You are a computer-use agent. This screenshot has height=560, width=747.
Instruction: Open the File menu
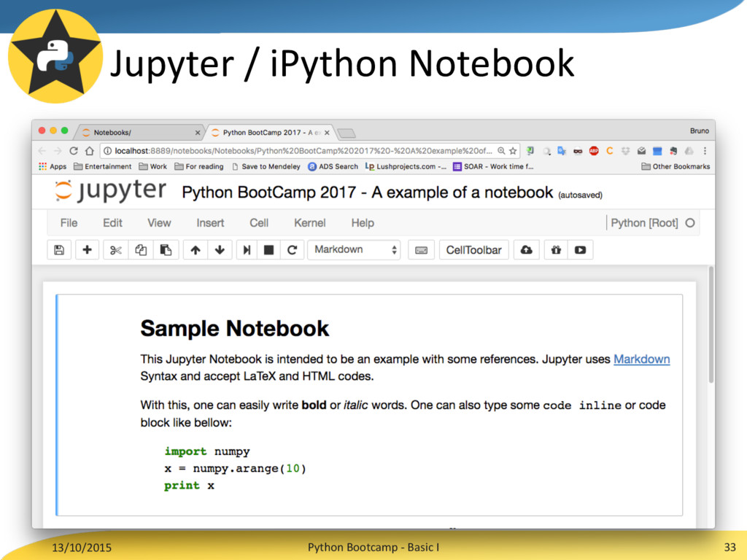pyautogui.click(x=69, y=223)
